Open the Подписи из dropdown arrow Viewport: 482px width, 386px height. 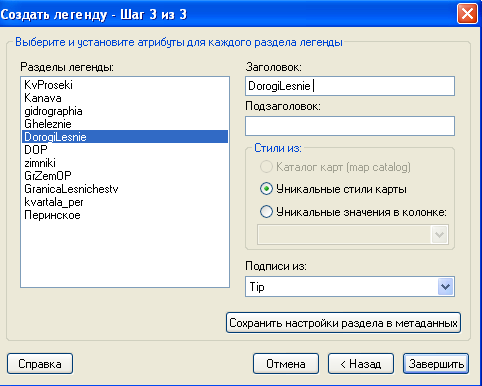pyautogui.click(x=446, y=286)
